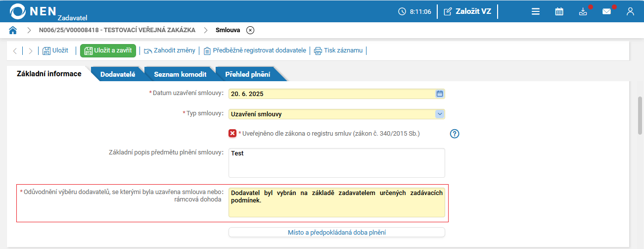Open the user profile icon
The image size is (644, 249).
point(630,11)
